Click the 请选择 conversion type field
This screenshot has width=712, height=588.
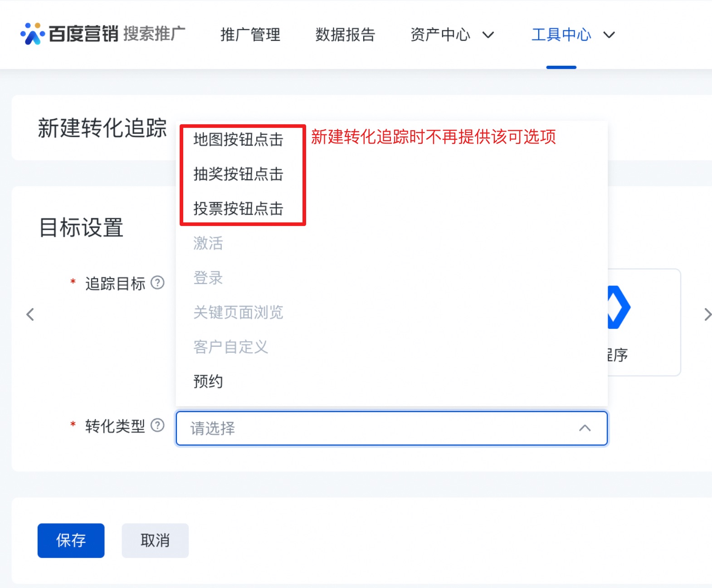[x=381, y=428]
